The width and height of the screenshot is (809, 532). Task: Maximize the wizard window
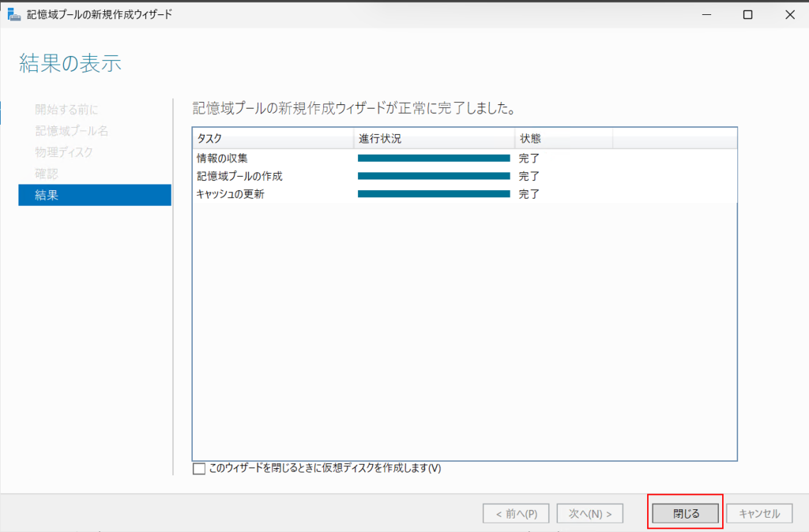(x=747, y=14)
